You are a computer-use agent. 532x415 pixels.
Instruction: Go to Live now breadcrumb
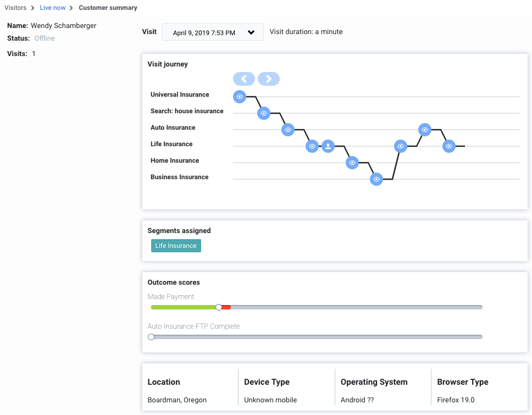[x=53, y=8]
